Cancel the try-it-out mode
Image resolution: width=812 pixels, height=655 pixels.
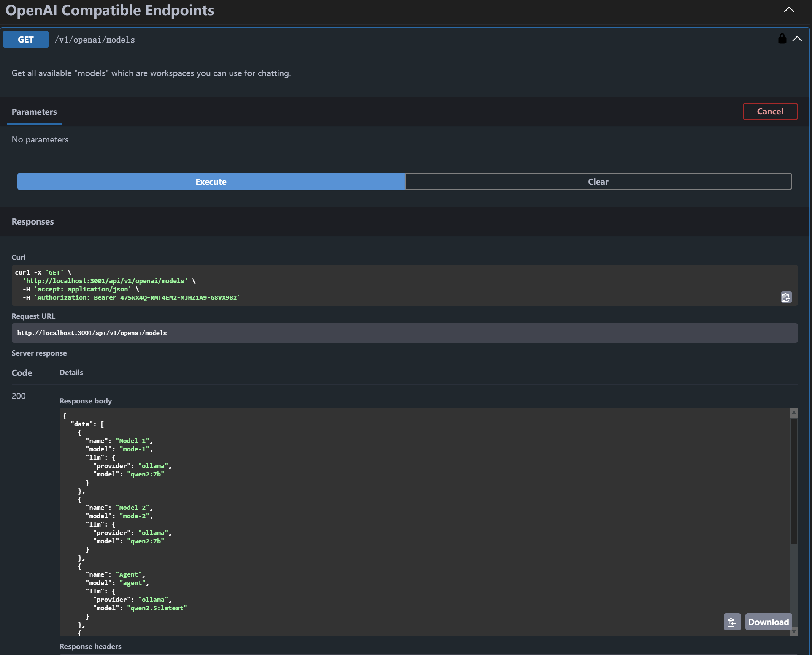770,111
